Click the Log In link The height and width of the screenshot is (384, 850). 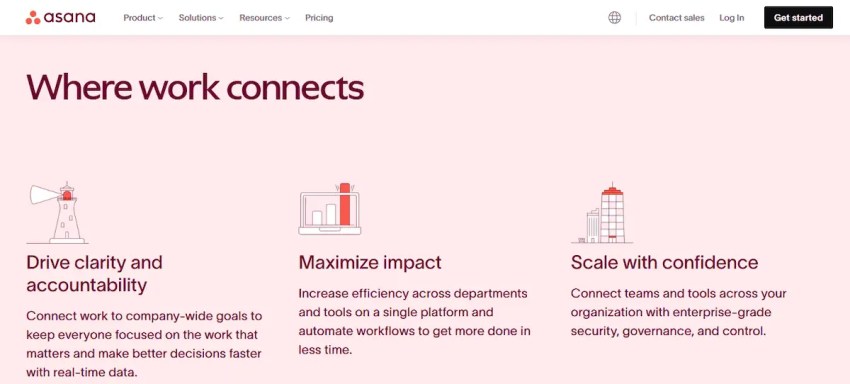[732, 17]
